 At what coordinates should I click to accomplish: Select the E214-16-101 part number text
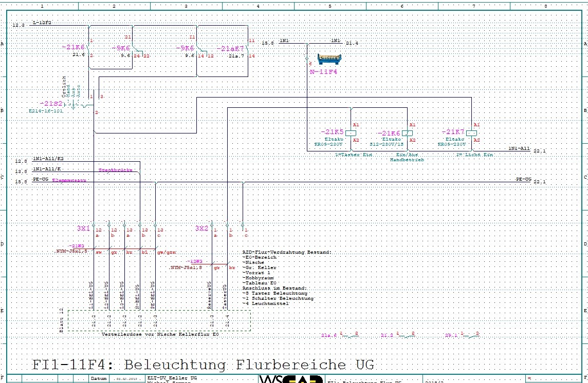click(46, 111)
